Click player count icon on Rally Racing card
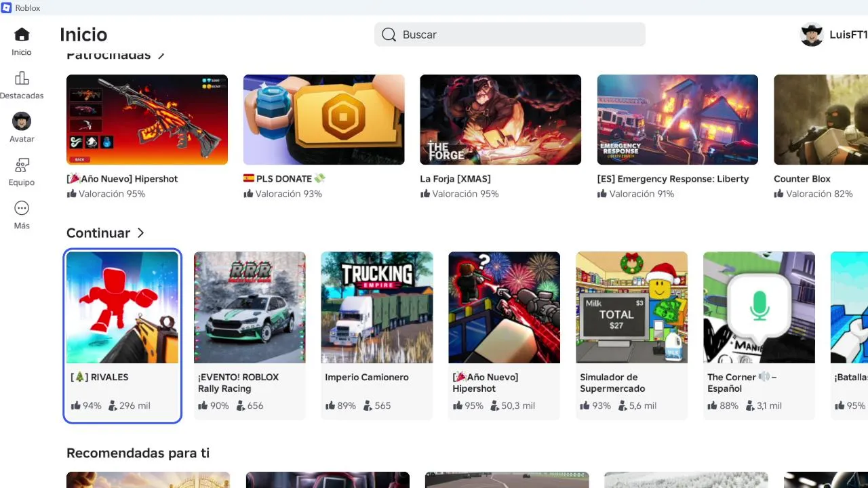The image size is (868, 488). (x=240, y=406)
